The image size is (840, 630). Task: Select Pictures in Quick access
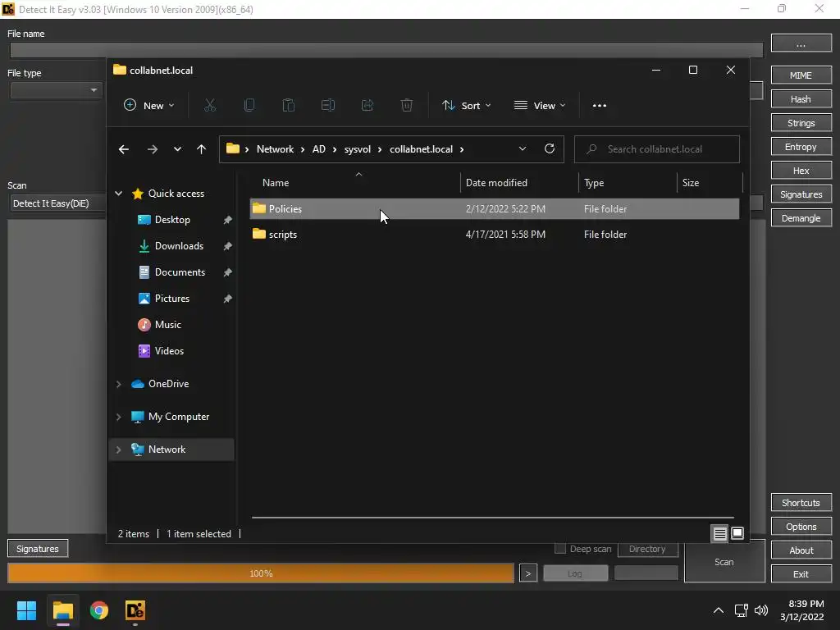point(172,299)
